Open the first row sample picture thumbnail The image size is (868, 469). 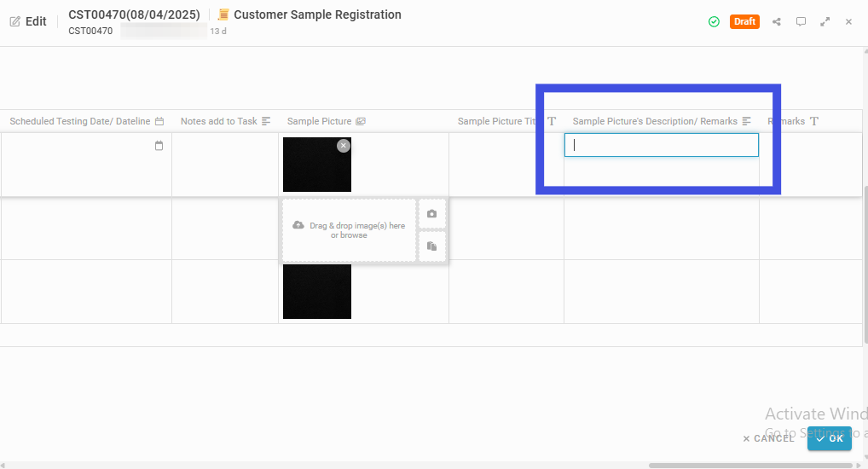pos(316,165)
